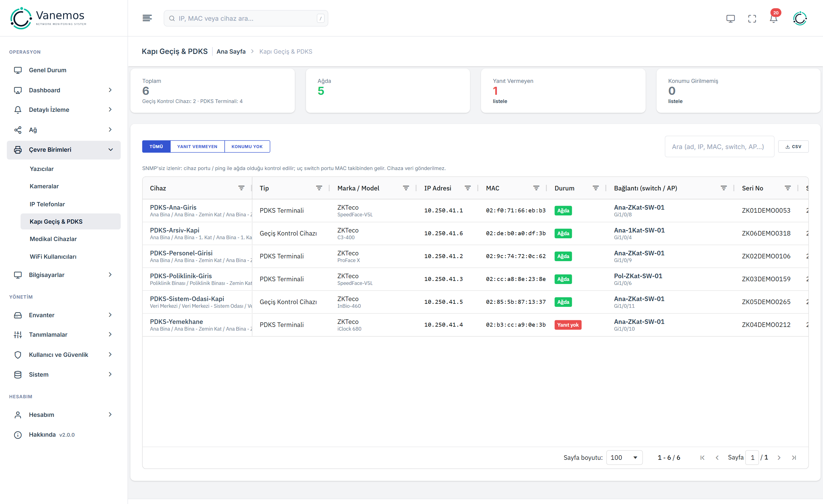823x504 pixels.
Task: Click the Sayfa number input box
Action: (752, 458)
